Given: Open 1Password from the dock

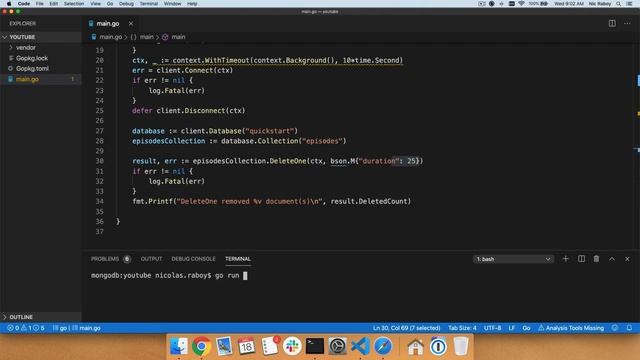Looking at the screenshot, I should pyautogui.click(x=438, y=346).
